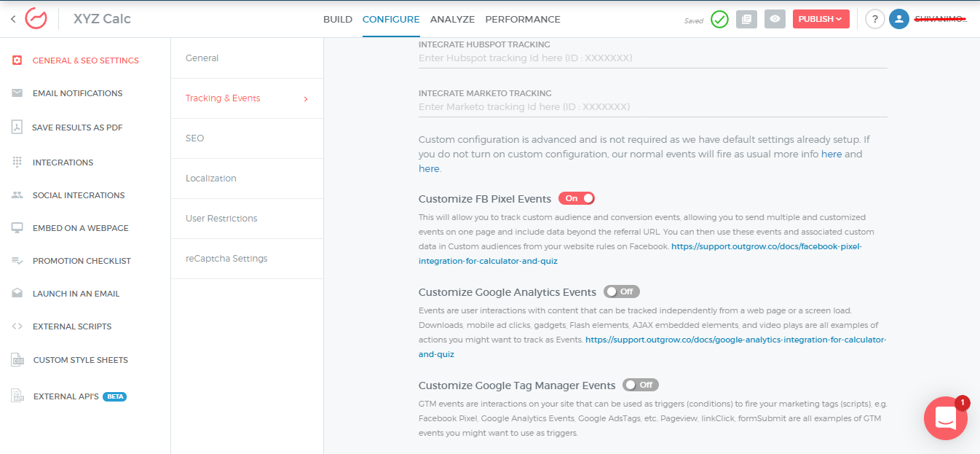Screen dimensions: 980x454
Task: Click the eye preview icon
Action: tap(775, 20)
